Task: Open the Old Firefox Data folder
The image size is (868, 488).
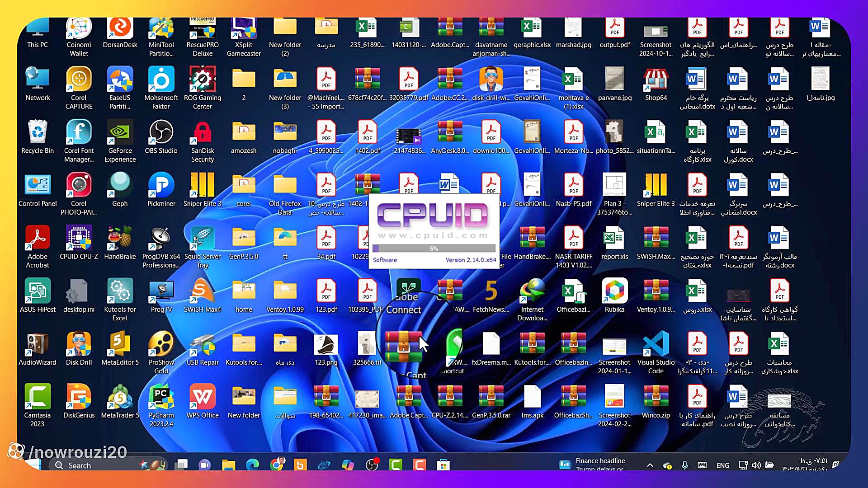Action: click(285, 194)
